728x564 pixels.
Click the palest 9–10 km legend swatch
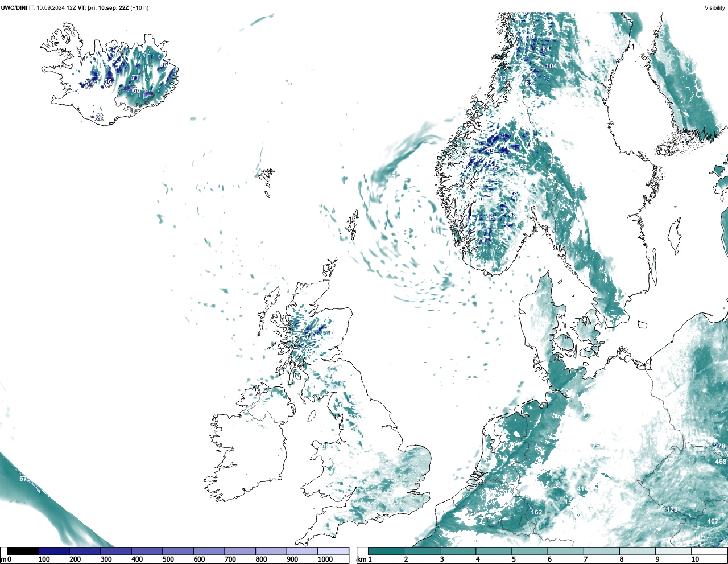(674, 551)
